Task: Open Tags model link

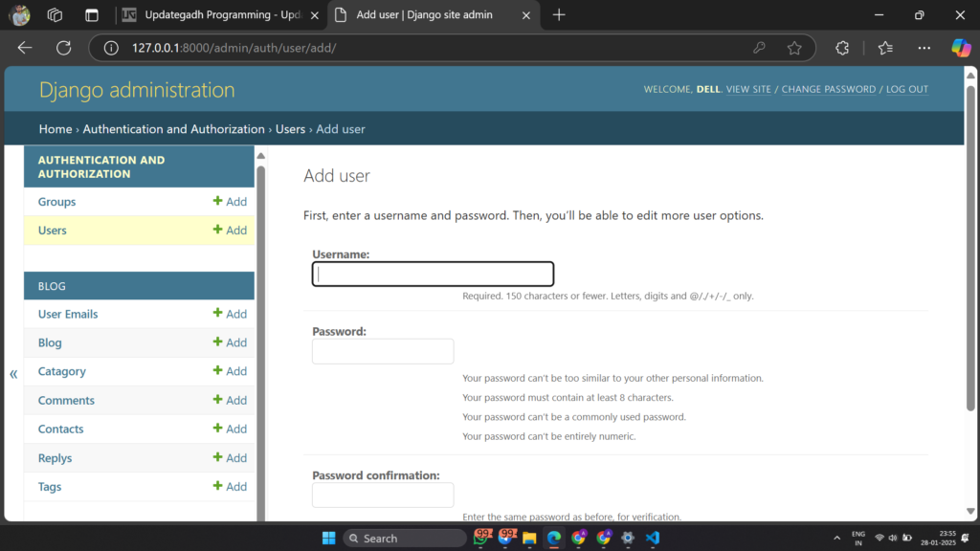Action: coord(50,487)
